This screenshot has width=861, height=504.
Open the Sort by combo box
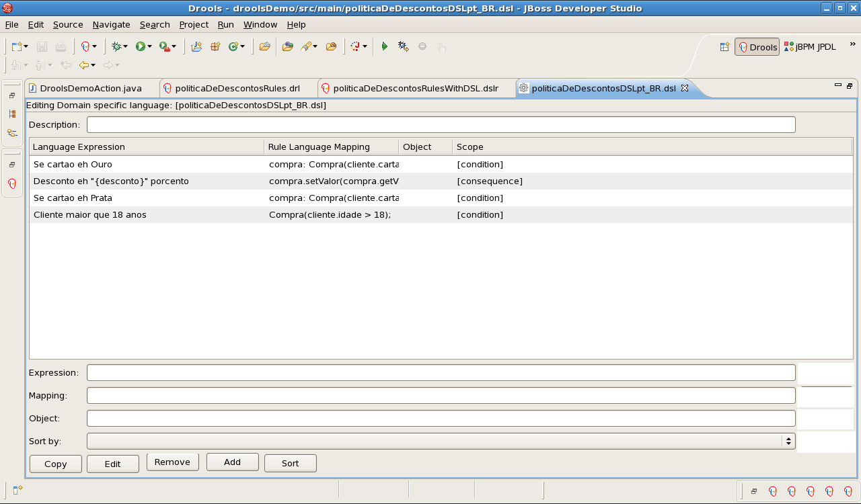point(441,441)
